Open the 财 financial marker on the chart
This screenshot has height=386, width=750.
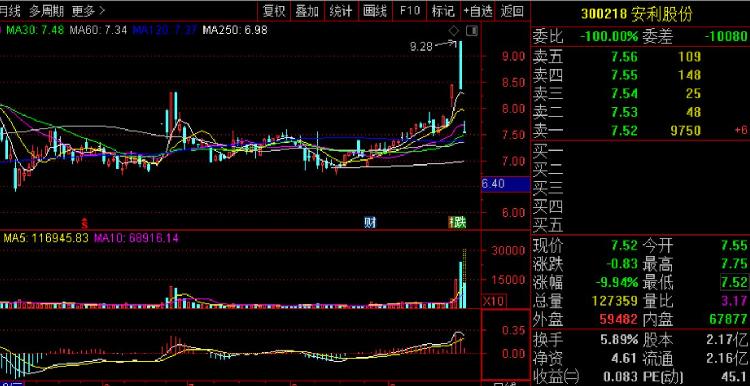click(370, 222)
